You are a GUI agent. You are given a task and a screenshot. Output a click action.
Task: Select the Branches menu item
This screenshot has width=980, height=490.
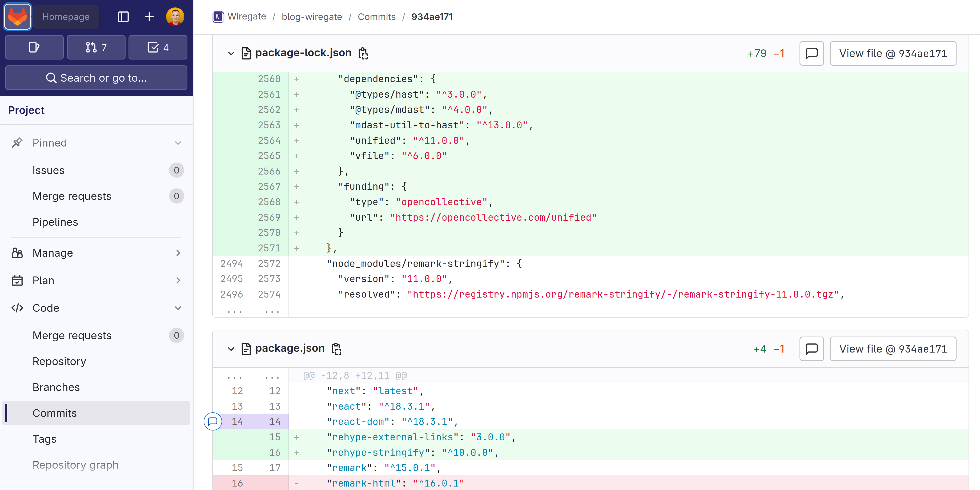click(x=56, y=387)
